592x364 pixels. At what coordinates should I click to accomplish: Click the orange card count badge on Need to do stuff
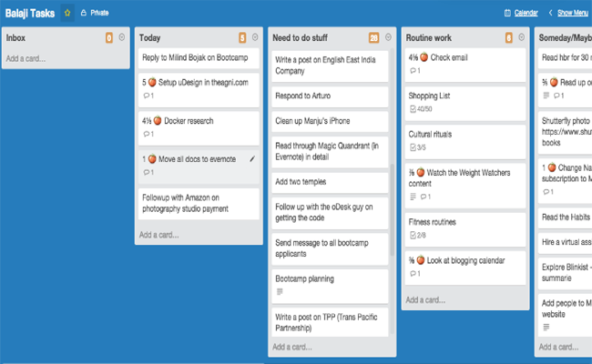(373, 37)
